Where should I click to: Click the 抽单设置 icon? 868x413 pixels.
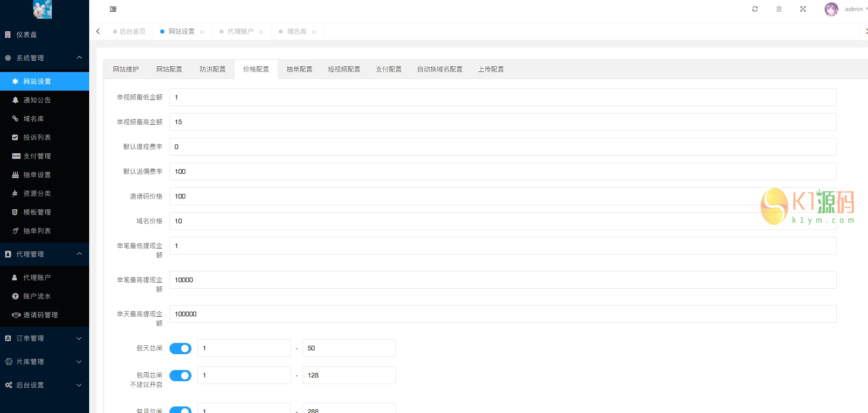pyautogui.click(x=15, y=175)
